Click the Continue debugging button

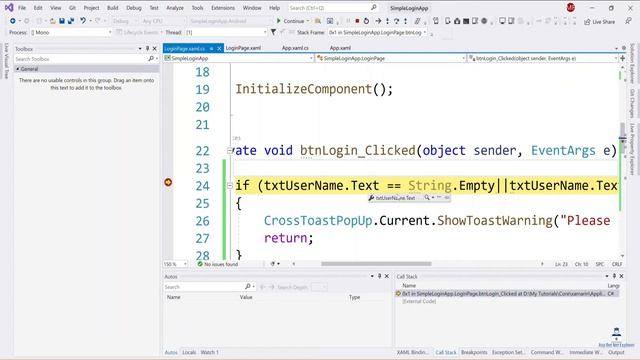pos(290,21)
